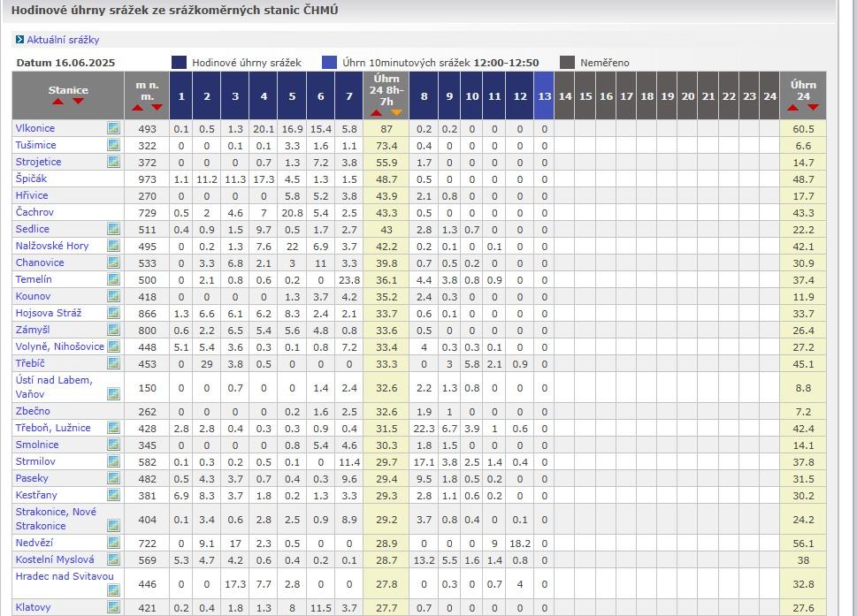Viewport: 857px width, 616px height.
Task: Sort altitude m n. m. column descending
Action: click(157, 108)
